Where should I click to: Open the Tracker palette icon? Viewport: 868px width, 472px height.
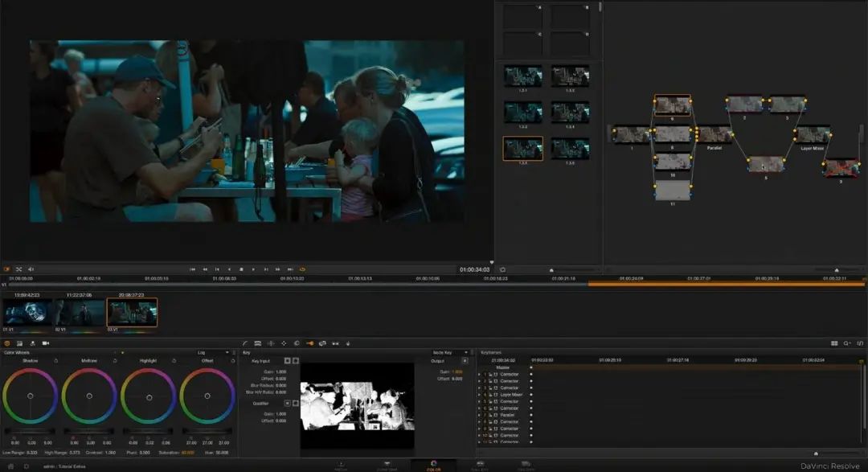click(284, 343)
